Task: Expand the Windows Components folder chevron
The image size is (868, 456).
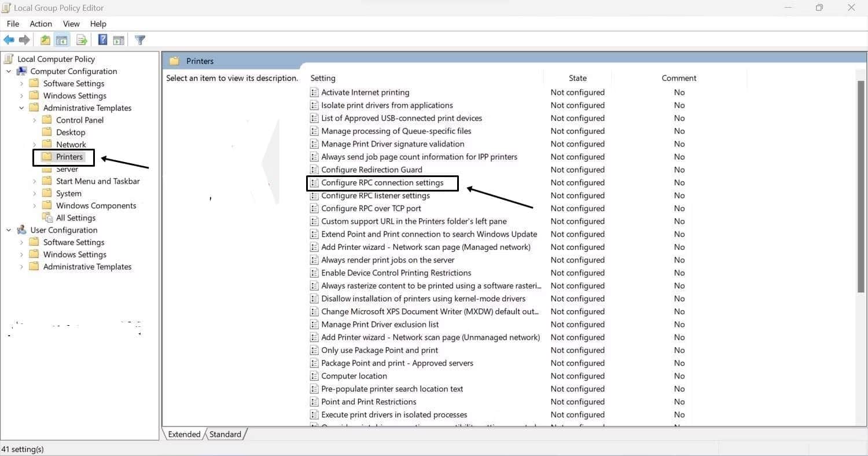Action: pyautogui.click(x=35, y=205)
